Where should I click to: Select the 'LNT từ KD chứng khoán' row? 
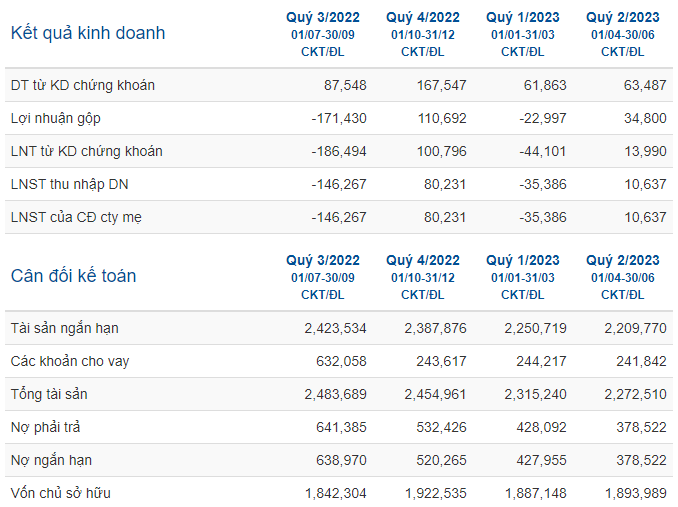pyautogui.click(x=339, y=151)
